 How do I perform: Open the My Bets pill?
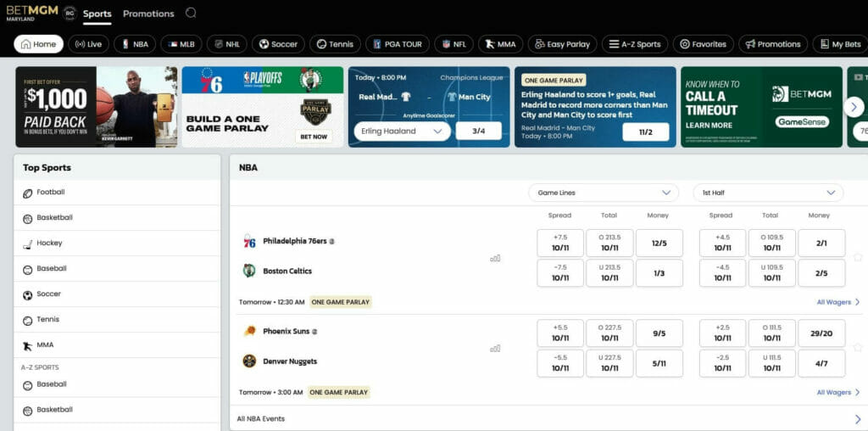coord(840,44)
